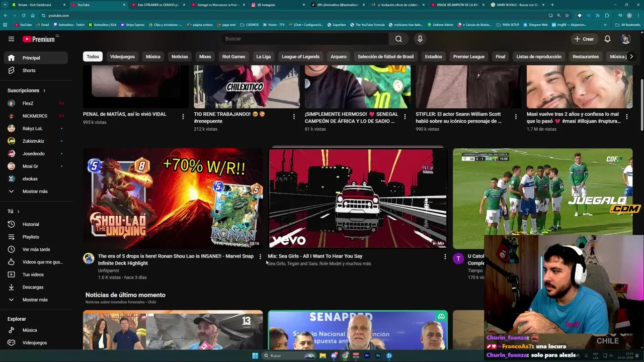Open options for the Masi vuelve short
The width and height of the screenshot is (644, 362).
tap(626, 117)
